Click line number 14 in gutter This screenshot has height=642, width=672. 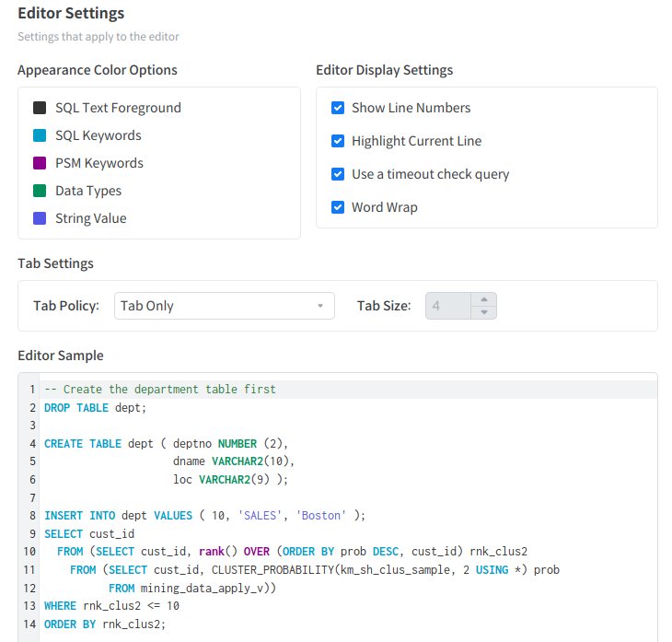pyautogui.click(x=29, y=624)
